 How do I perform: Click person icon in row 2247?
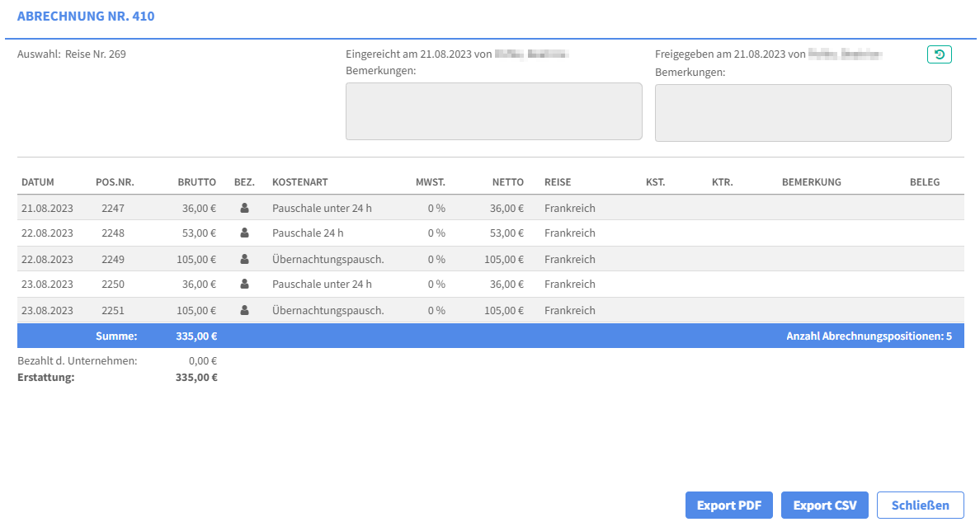click(x=244, y=208)
